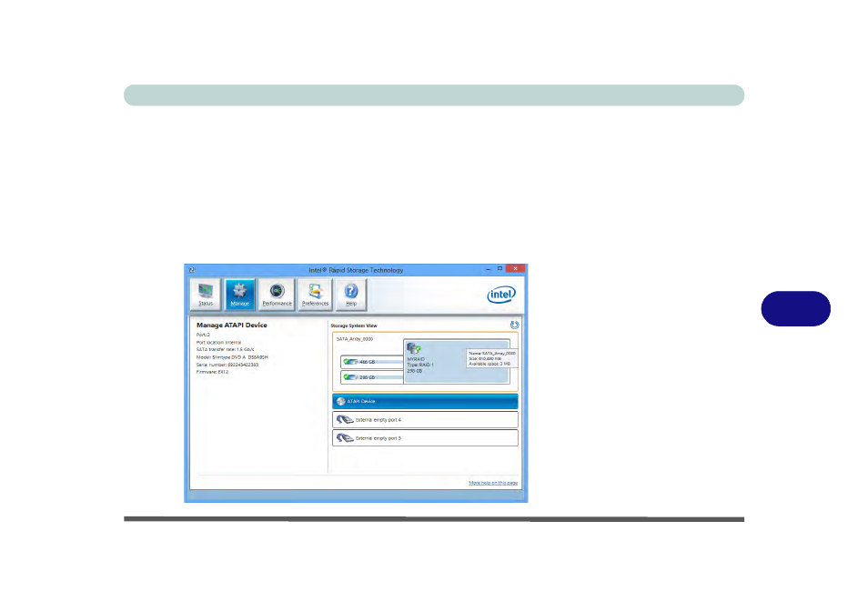This screenshot has width=868, height=611.
Task: Open the Preferences section
Action: point(315,295)
